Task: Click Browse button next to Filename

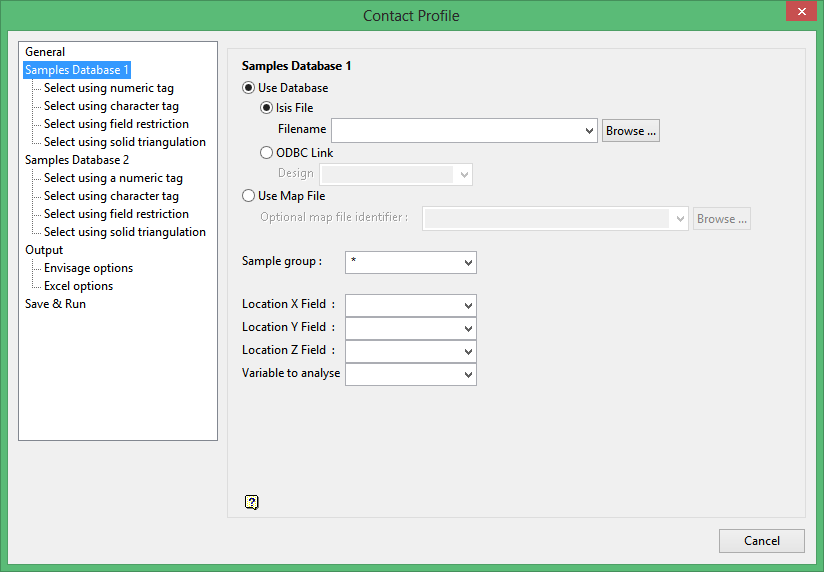Action: [630, 131]
